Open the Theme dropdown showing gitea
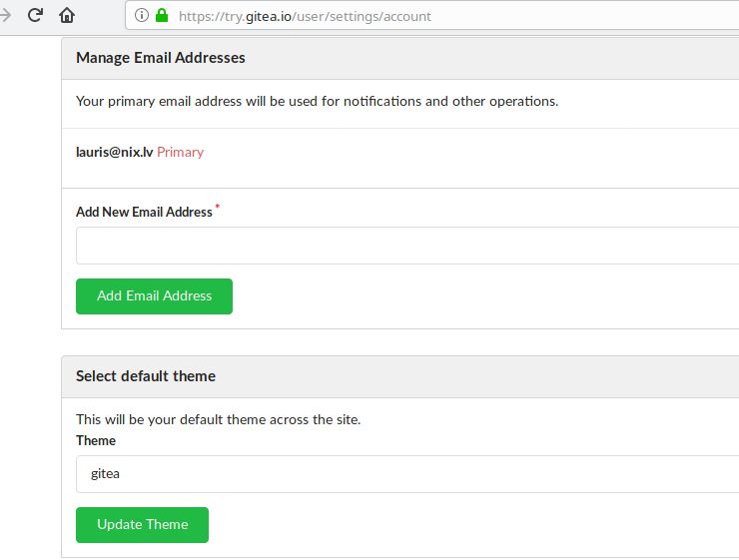The height and width of the screenshot is (560, 739). coord(407,474)
